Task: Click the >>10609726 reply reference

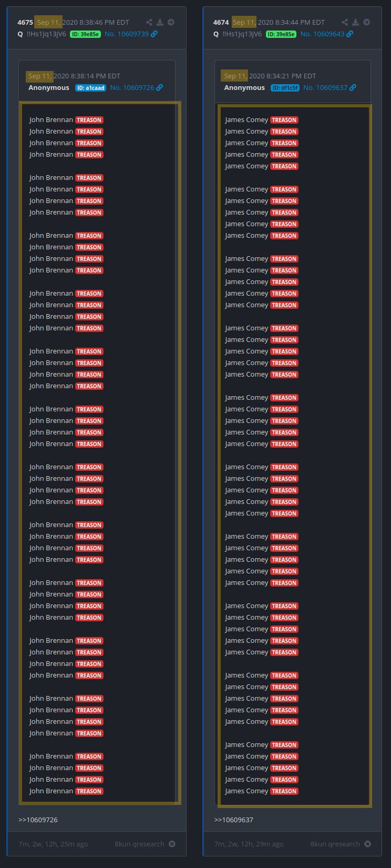Action: [38, 820]
